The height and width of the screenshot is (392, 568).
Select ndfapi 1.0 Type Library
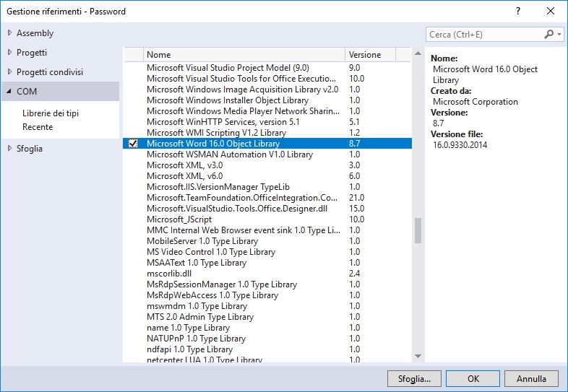click(267, 349)
